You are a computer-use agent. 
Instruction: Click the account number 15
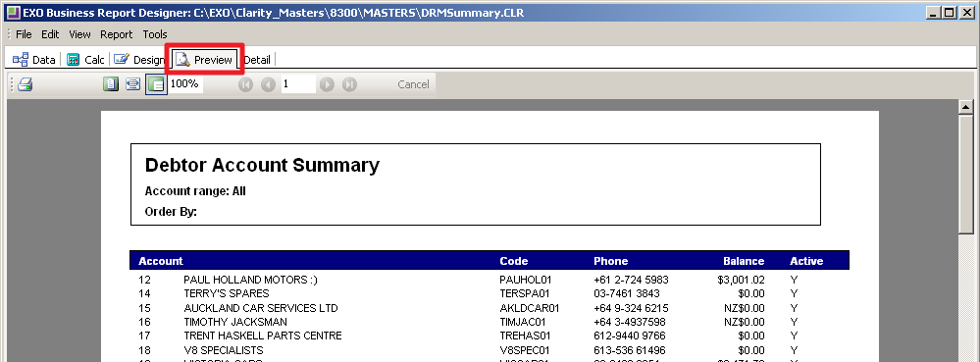[x=144, y=308]
